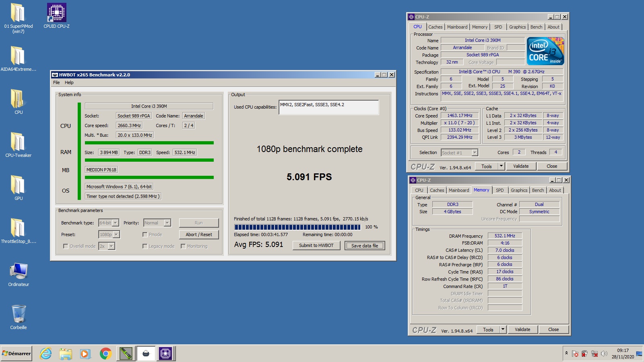
Task: Switch to Graphics tab in lower CPU-Z
Action: (519, 190)
